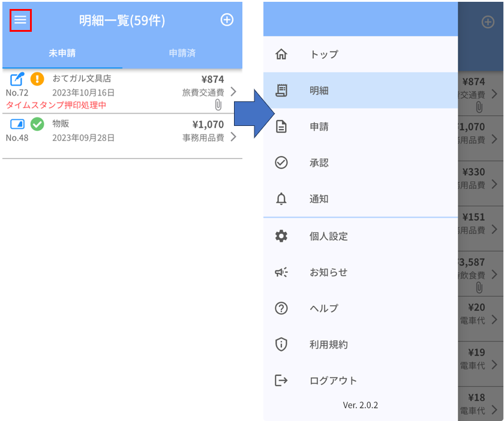Viewport: 504px width, 421px height.
Task: Switch to the 申請済 tab
Action: click(x=182, y=53)
